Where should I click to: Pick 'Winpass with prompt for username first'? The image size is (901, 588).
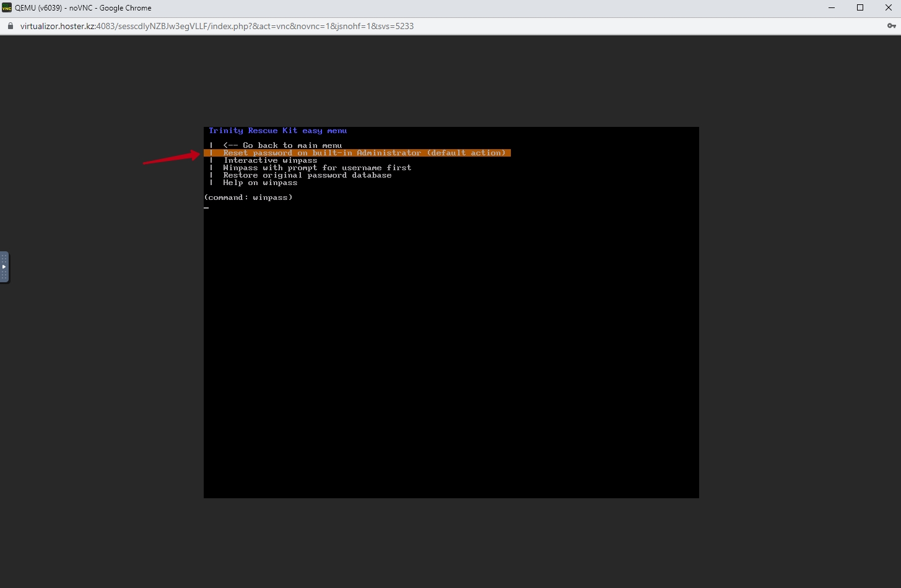click(x=317, y=168)
